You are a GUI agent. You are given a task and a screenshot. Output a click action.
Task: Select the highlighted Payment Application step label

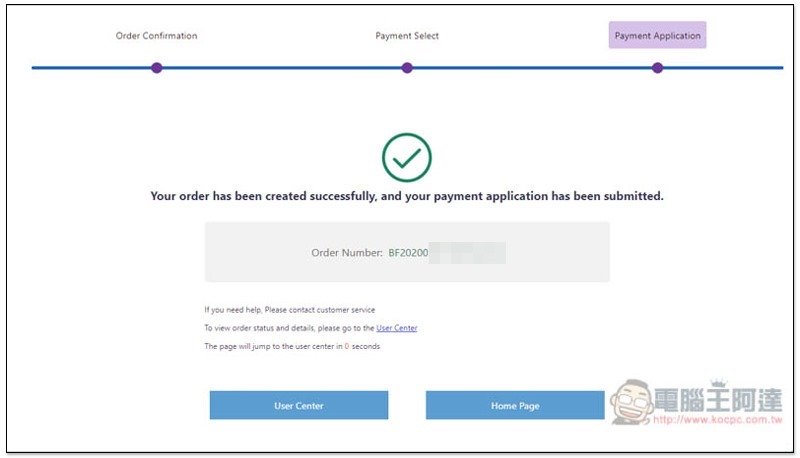pyautogui.click(x=657, y=36)
